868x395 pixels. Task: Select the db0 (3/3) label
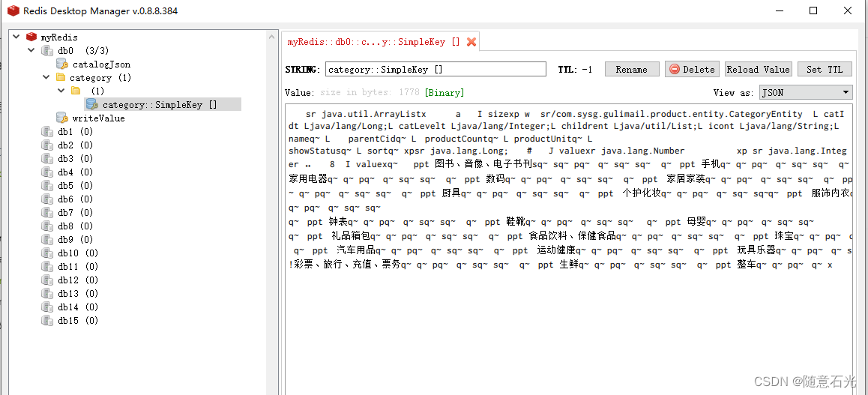(83, 51)
